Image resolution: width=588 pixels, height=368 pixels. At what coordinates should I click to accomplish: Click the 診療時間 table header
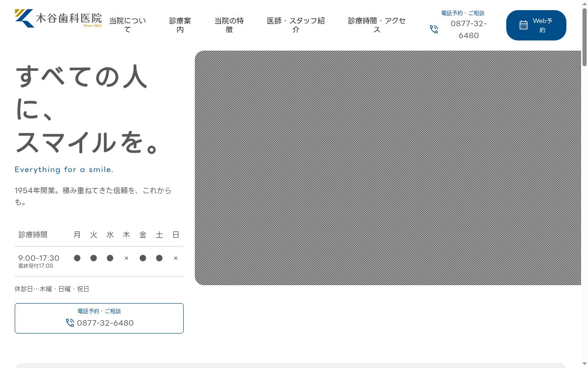click(33, 235)
